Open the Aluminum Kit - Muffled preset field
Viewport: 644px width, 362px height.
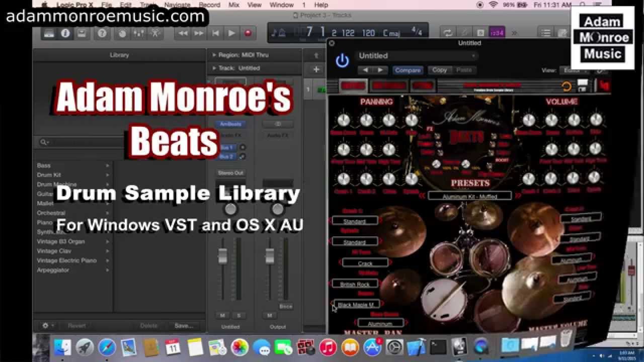(469, 196)
